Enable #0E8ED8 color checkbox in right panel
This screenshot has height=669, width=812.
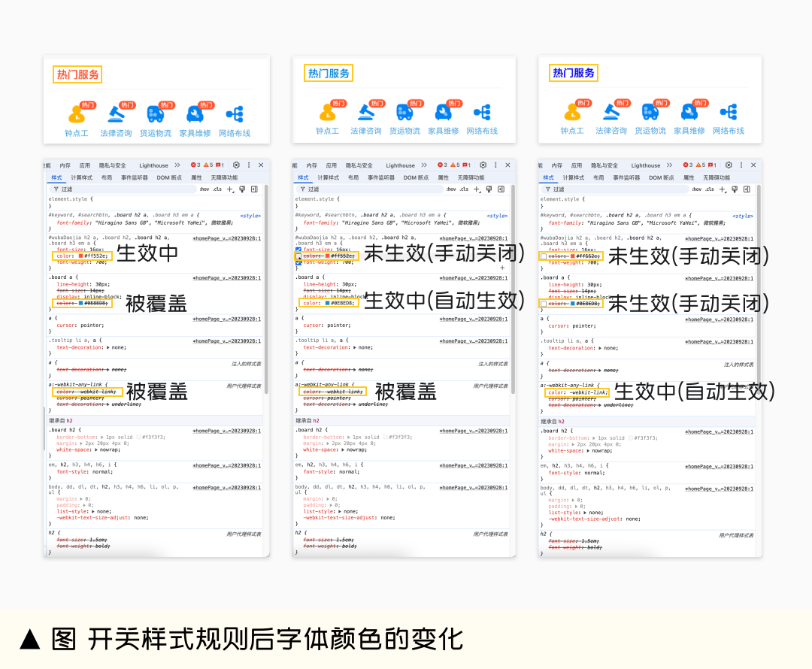(x=544, y=304)
